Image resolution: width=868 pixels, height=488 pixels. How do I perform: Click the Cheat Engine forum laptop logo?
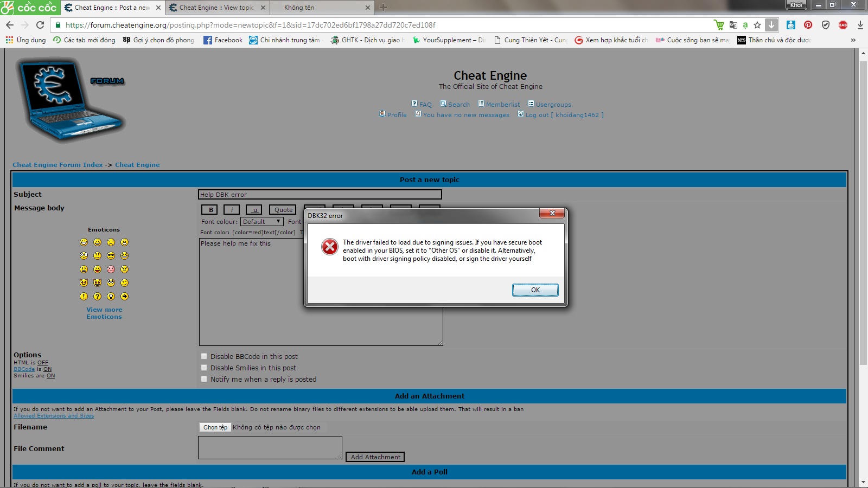(71, 100)
